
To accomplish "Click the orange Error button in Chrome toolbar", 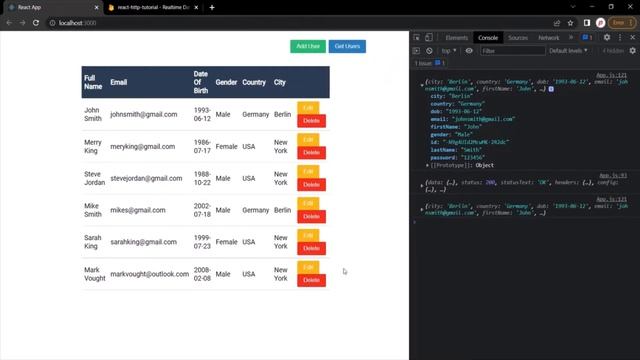I will (622, 23).
